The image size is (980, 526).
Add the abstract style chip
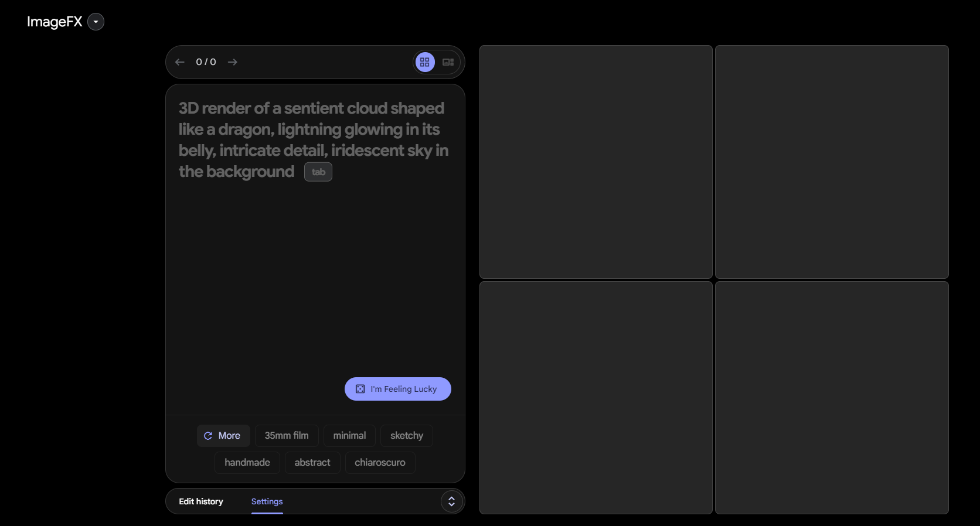point(312,463)
